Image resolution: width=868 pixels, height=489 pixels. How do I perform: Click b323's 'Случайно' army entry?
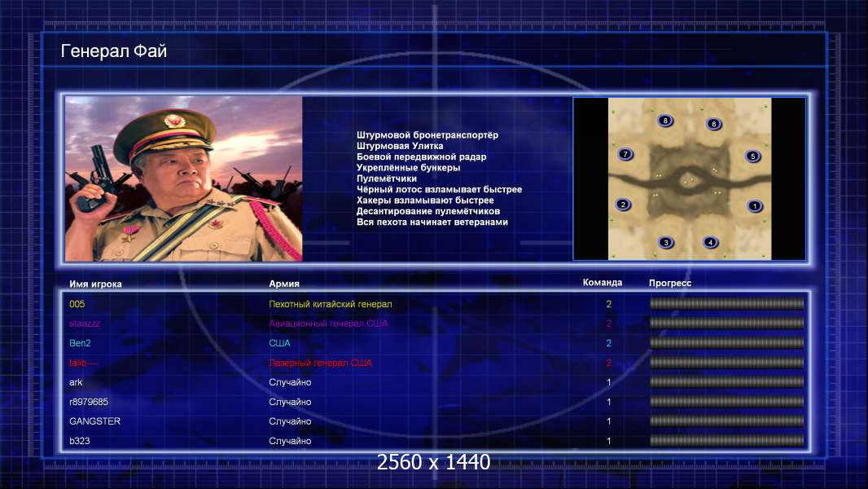[x=290, y=441]
